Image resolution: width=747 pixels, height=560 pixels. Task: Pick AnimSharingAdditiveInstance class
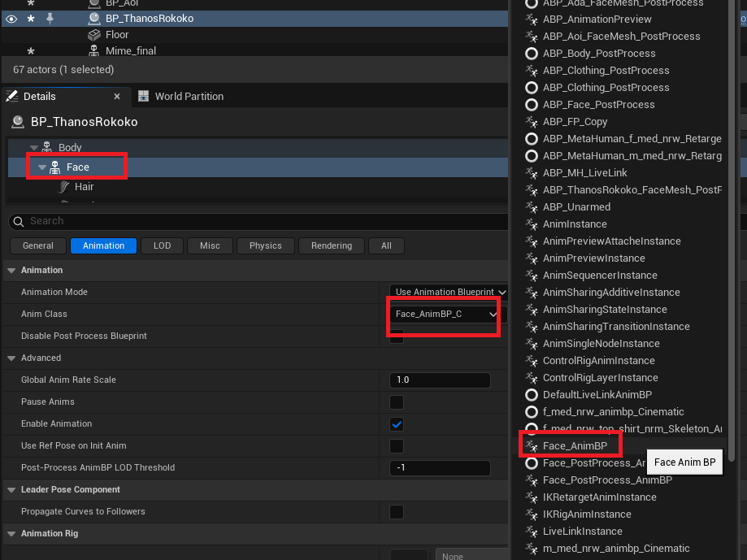(611, 293)
